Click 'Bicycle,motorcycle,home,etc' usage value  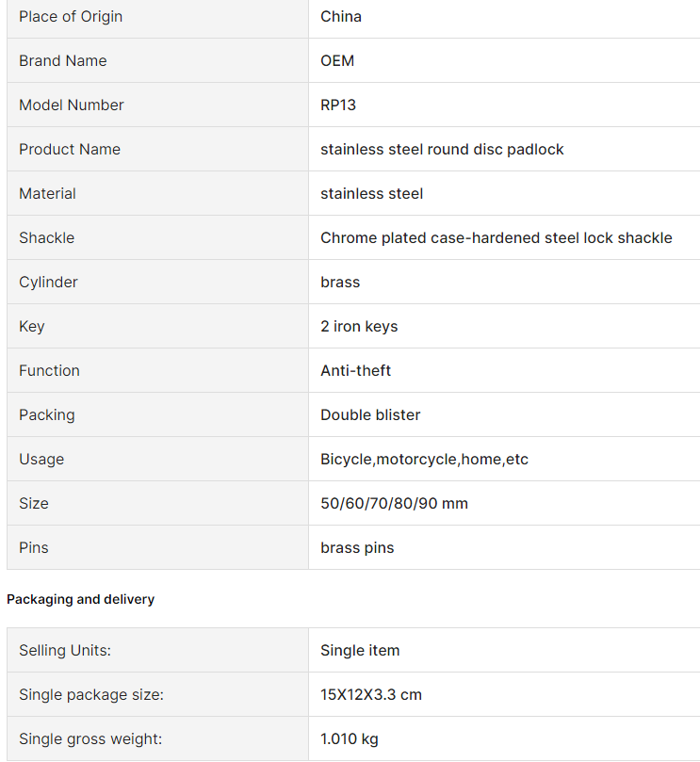[x=424, y=460]
